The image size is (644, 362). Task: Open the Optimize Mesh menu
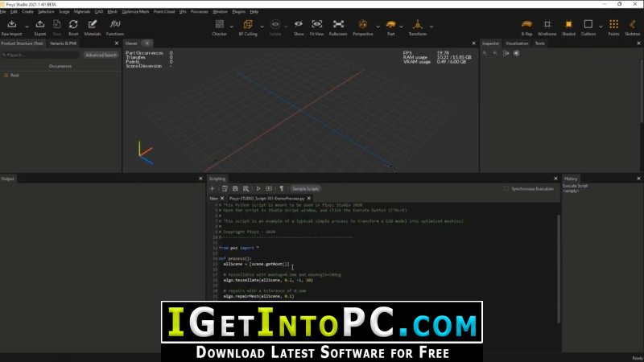coord(135,11)
